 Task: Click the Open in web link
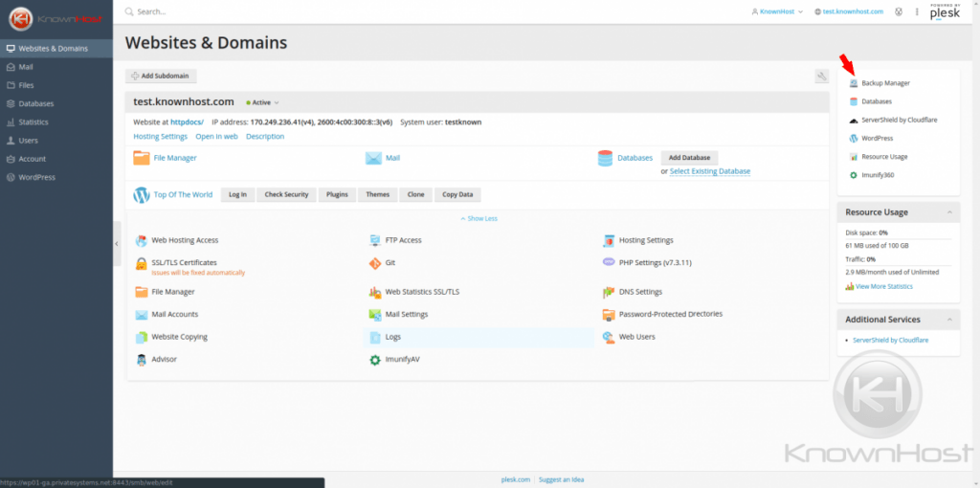(216, 136)
